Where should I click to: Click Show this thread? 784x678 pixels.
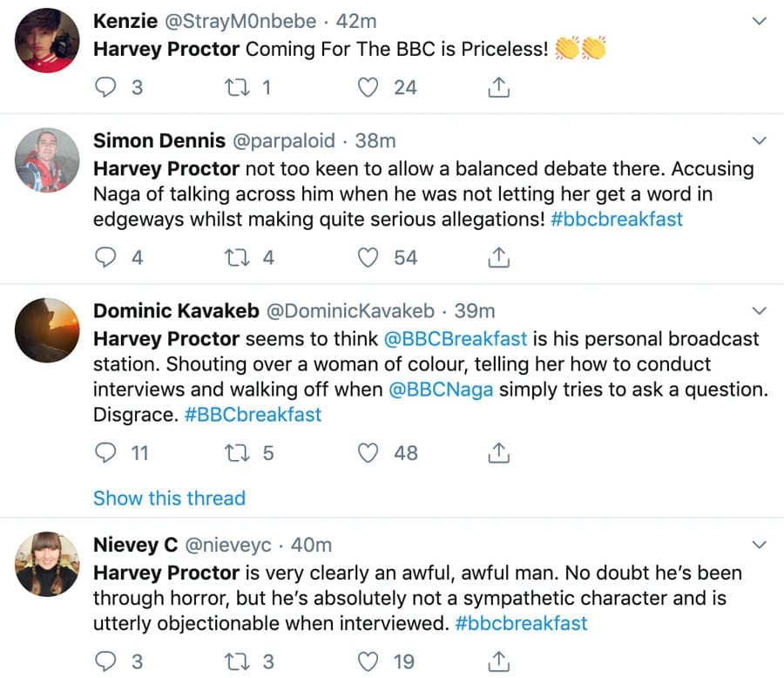coord(169,498)
